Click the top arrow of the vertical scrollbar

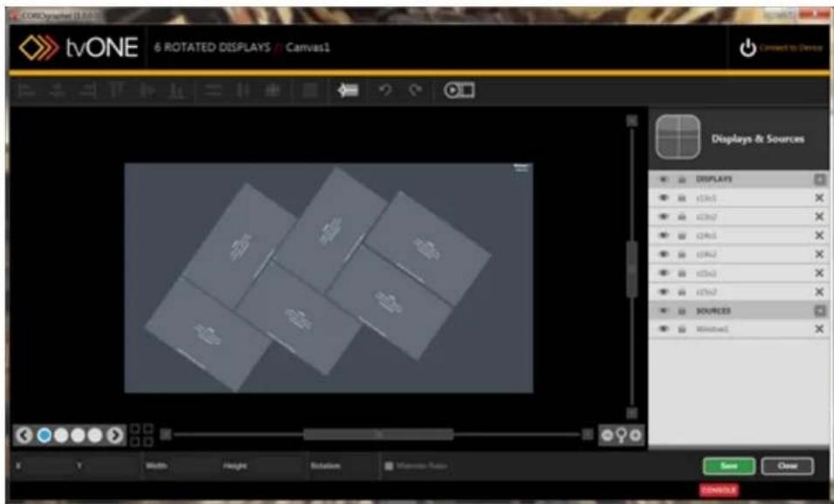(632, 121)
